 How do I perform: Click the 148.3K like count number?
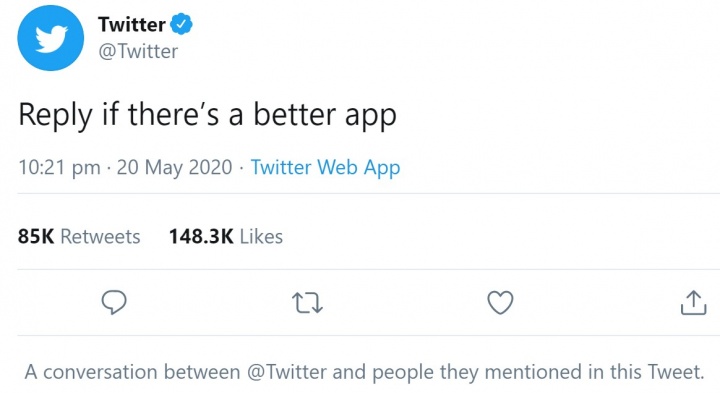(201, 237)
